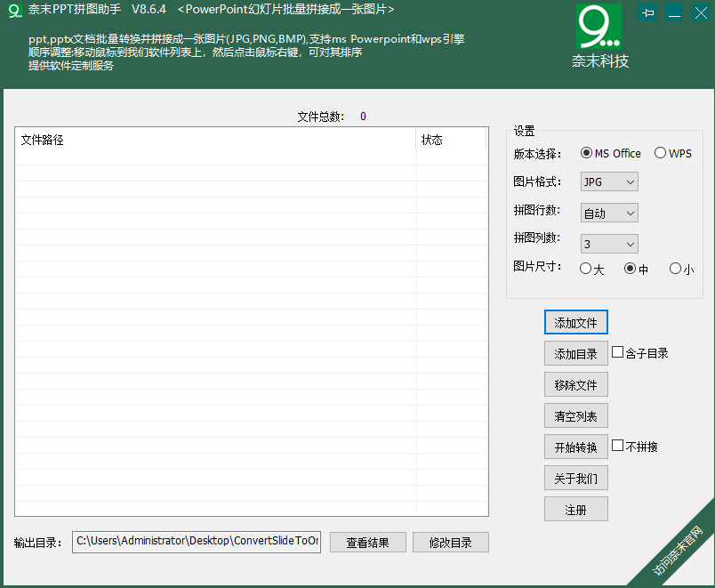Click the 状态 column header
Screen dimensions: 715x588
tap(451, 139)
